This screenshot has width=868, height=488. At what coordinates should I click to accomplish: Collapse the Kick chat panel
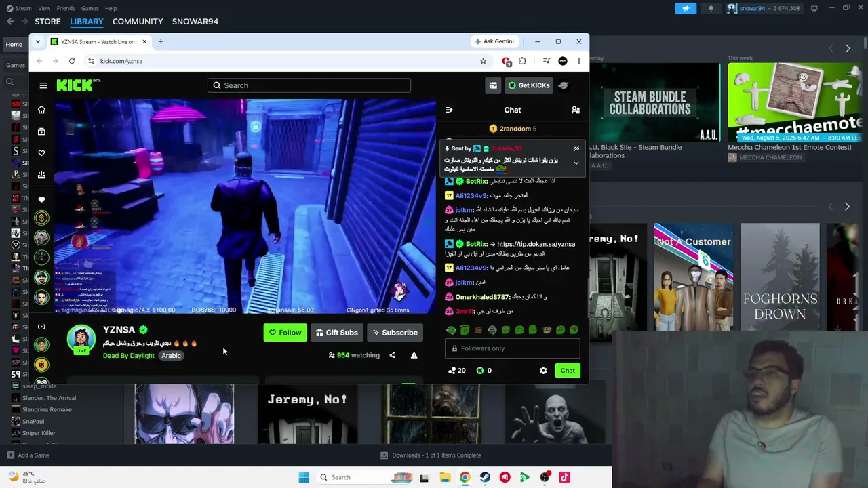[x=449, y=110]
